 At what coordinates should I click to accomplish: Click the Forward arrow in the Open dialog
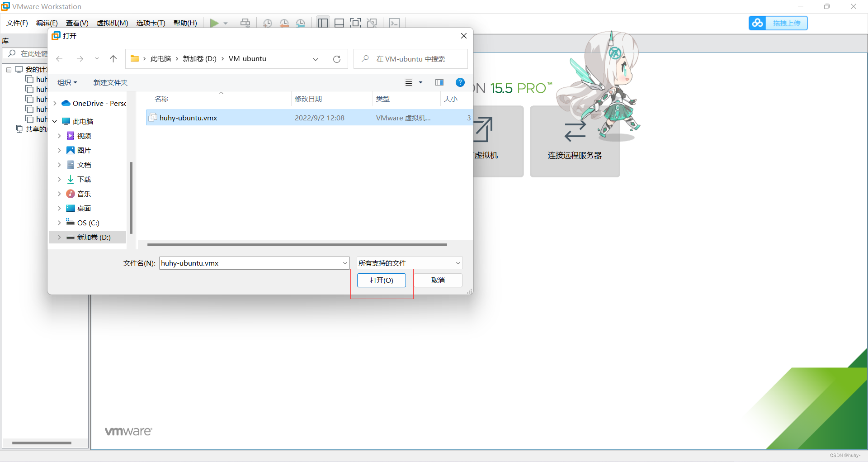click(80, 59)
